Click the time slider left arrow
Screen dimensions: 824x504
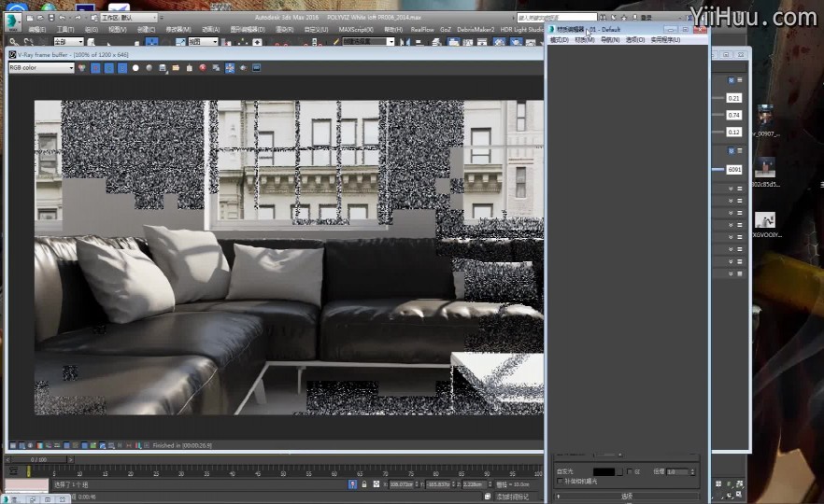[x=7, y=459]
